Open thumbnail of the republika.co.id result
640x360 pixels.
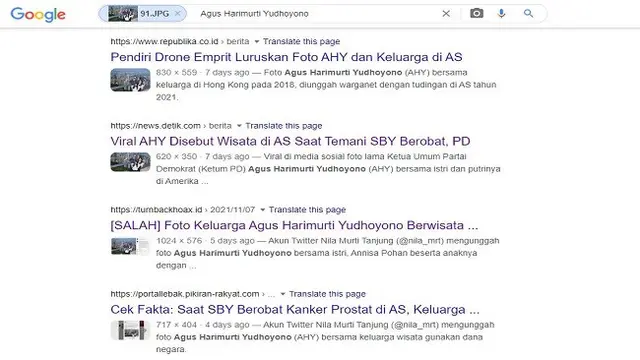pos(130,80)
